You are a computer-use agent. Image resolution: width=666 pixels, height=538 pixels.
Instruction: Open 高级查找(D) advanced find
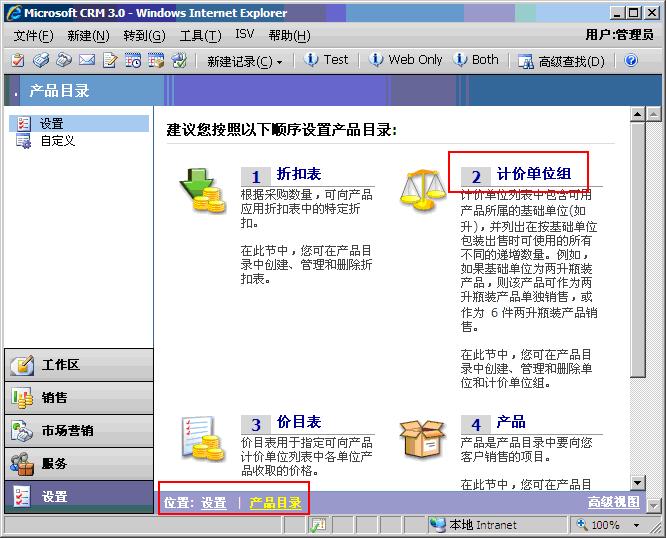561,62
